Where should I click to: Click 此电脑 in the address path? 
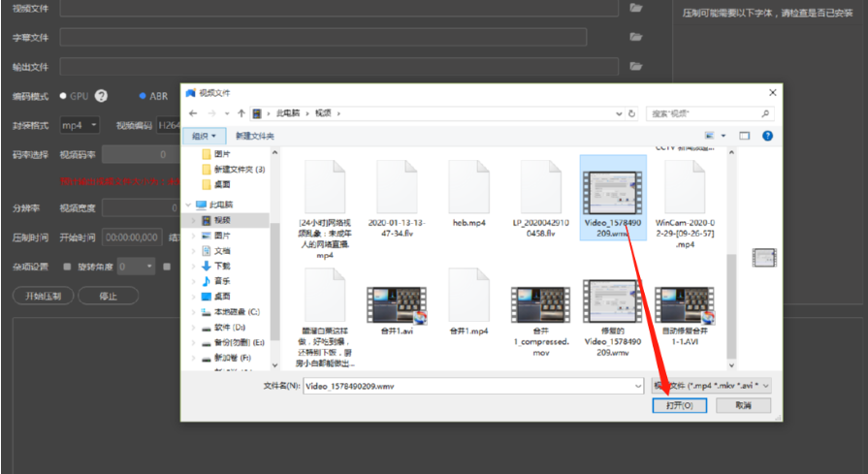pyautogui.click(x=288, y=113)
